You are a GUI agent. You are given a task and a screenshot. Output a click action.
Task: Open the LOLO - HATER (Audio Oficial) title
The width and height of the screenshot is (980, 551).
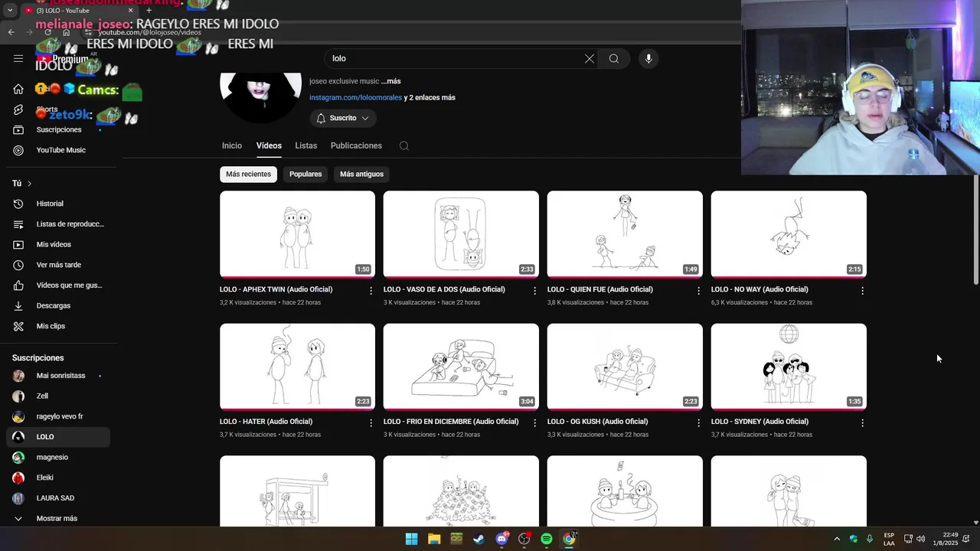[x=266, y=422]
